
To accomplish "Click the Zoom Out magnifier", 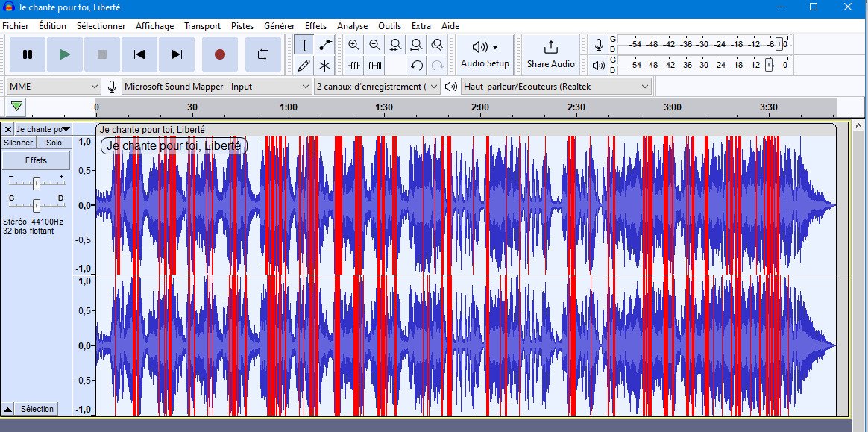I will click(x=374, y=45).
